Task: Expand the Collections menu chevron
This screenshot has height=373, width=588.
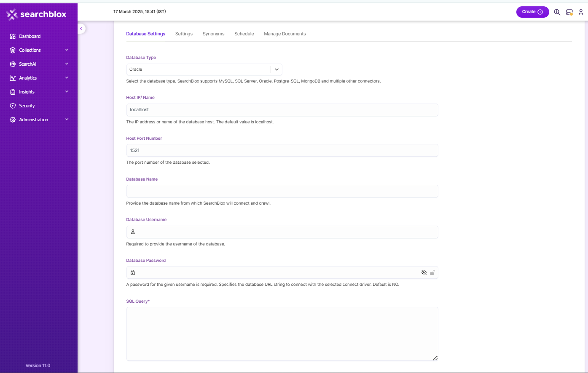Action: pyautogui.click(x=67, y=50)
